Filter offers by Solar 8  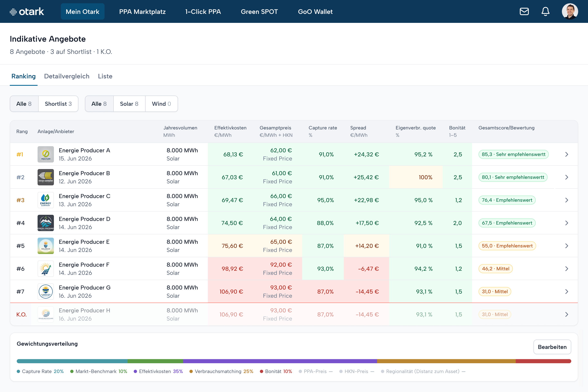(129, 104)
